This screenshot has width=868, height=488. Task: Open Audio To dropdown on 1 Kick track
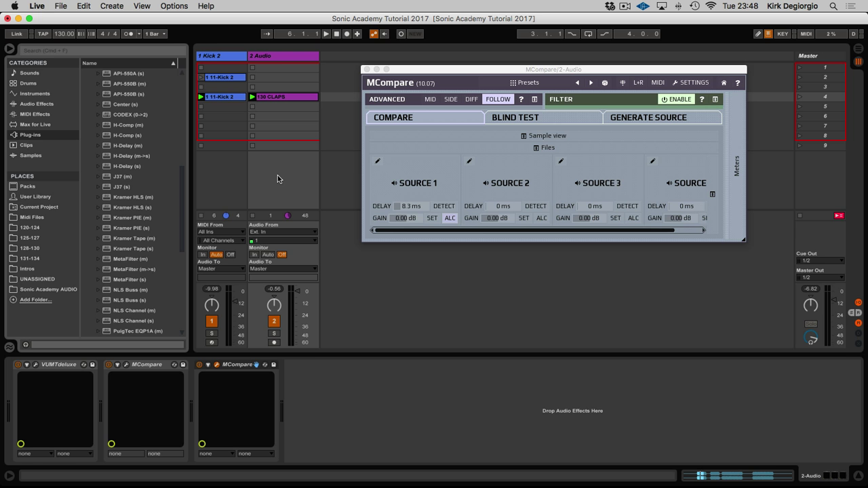pyautogui.click(x=221, y=268)
